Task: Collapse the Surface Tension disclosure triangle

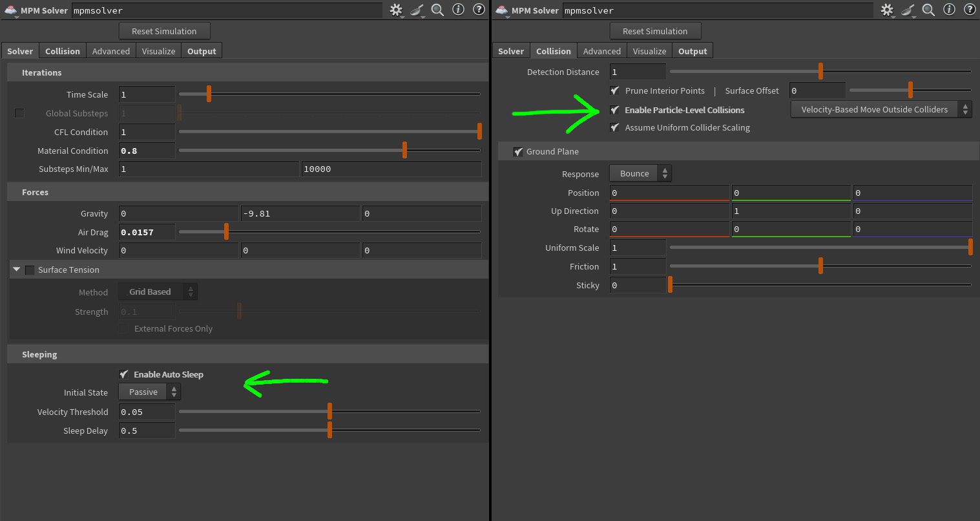Action: 16,270
